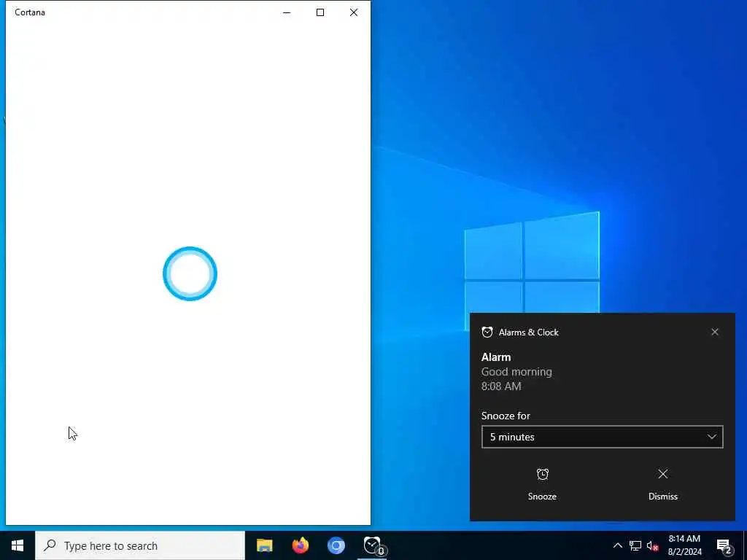The image size is (747, 560).
Task: Open File Explorer from the taskbar
Action: (264, 545)
